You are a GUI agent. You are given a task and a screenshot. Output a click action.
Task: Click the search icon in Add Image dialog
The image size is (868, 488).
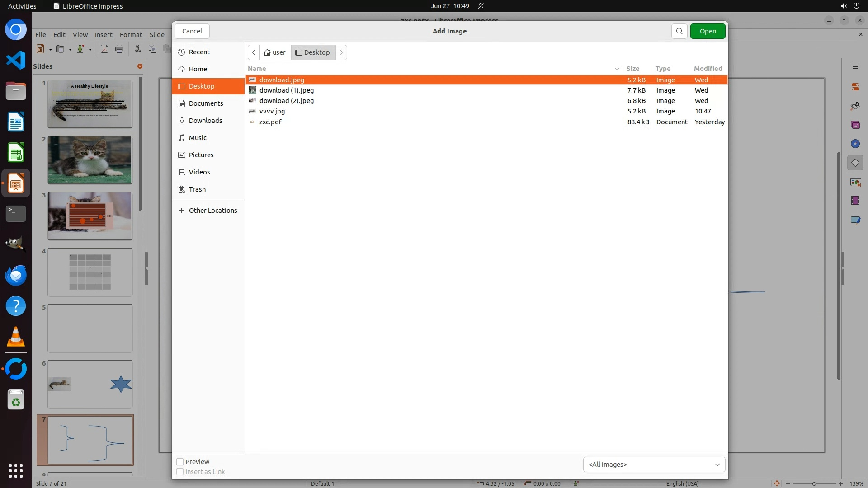click(679, 31)
